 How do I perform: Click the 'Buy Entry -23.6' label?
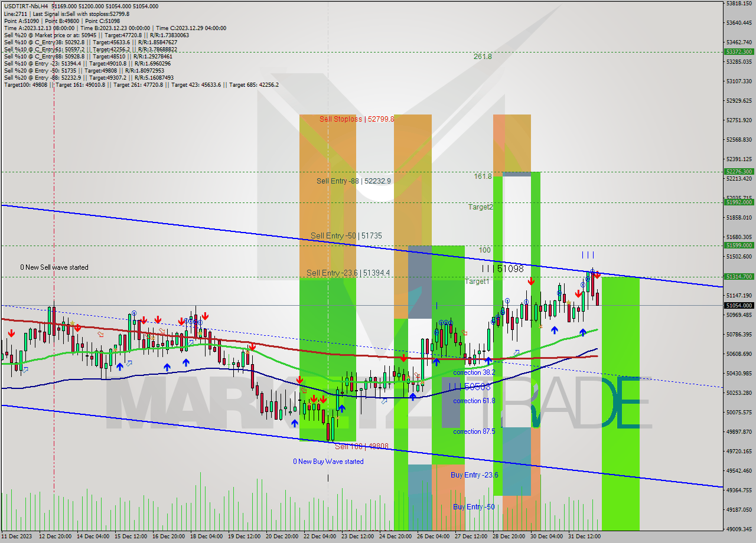click(474, 475)
